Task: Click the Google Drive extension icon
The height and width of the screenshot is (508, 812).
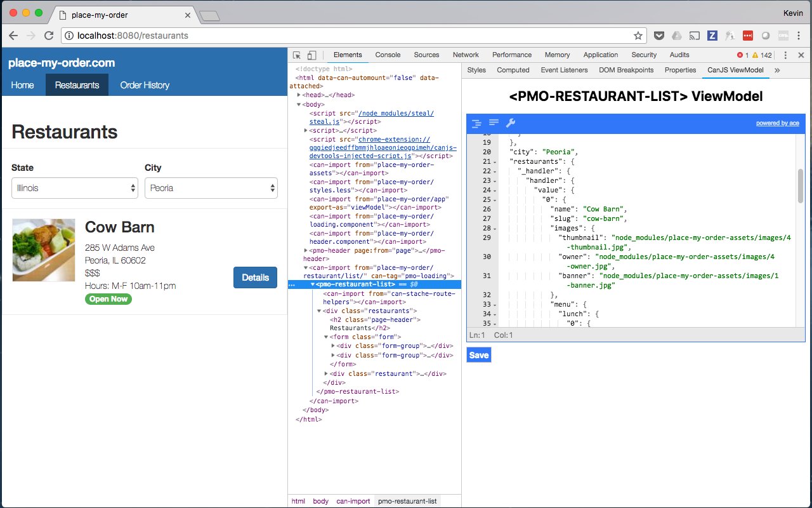Action: (677, 36)
